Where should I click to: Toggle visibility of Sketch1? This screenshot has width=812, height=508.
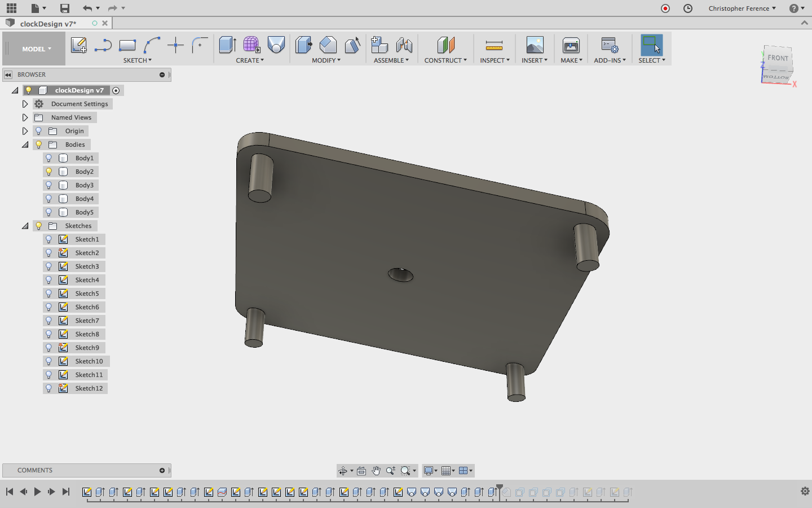coord(49,239)
